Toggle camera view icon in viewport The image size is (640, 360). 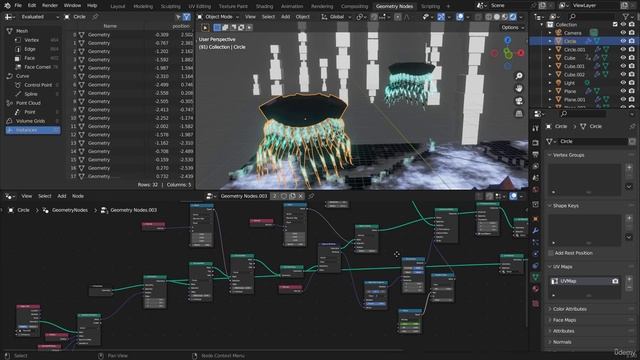[x=519, y=101]
